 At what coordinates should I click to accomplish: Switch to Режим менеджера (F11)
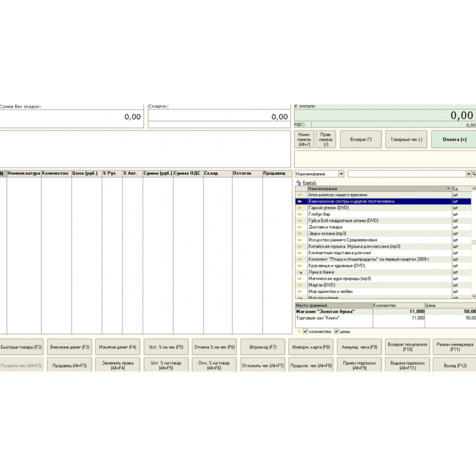[454, 347]
